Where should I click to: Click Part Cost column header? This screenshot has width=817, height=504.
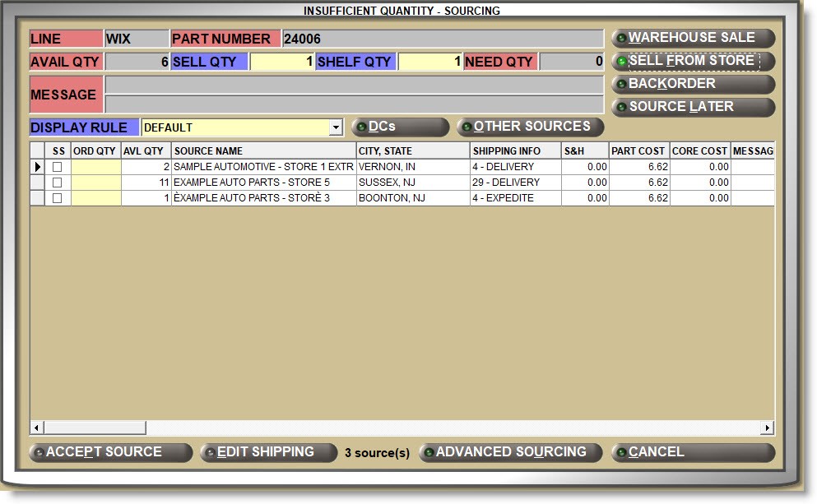click(638, 151)
